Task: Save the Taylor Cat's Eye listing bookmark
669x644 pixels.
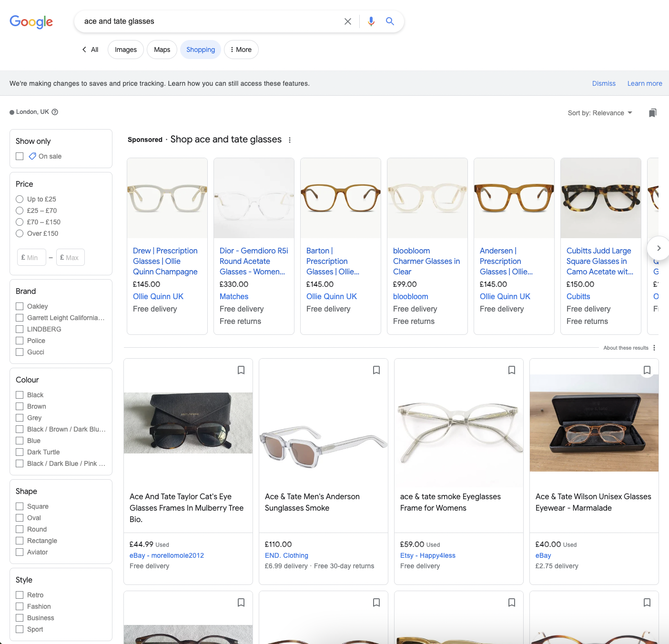Action: click(241, 370)
